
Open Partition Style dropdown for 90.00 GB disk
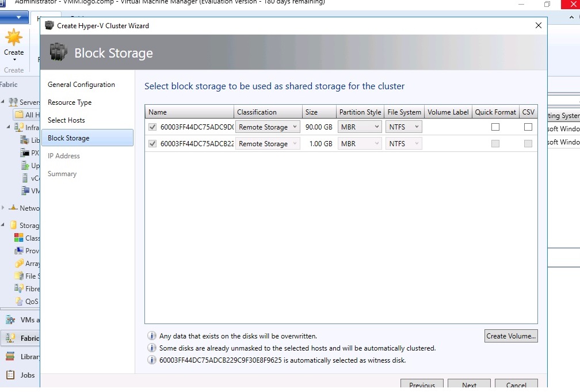360,127
